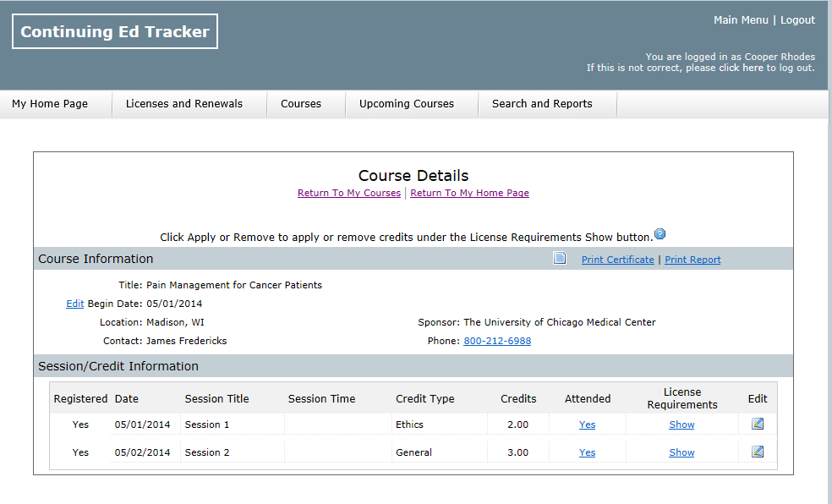Open the My Home Page tab
832x504 pixels.
50,104
